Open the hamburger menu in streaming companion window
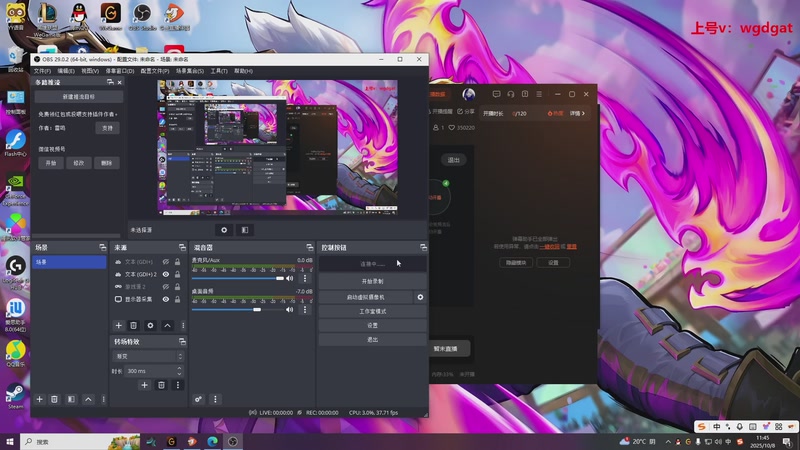Image resolution: width=800 pixels, height=450 pixels. pyautogui.click(x=539, y=94)
